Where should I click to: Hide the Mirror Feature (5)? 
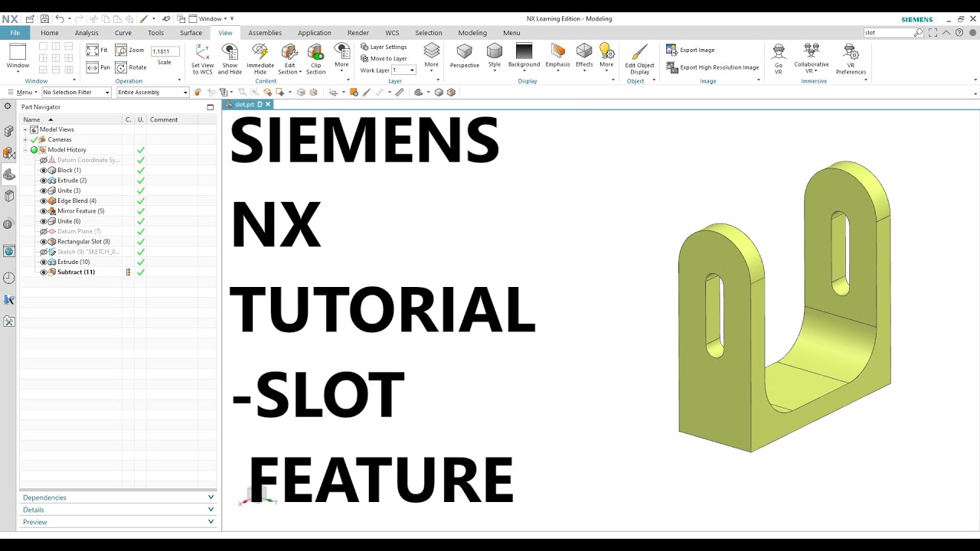43,211
